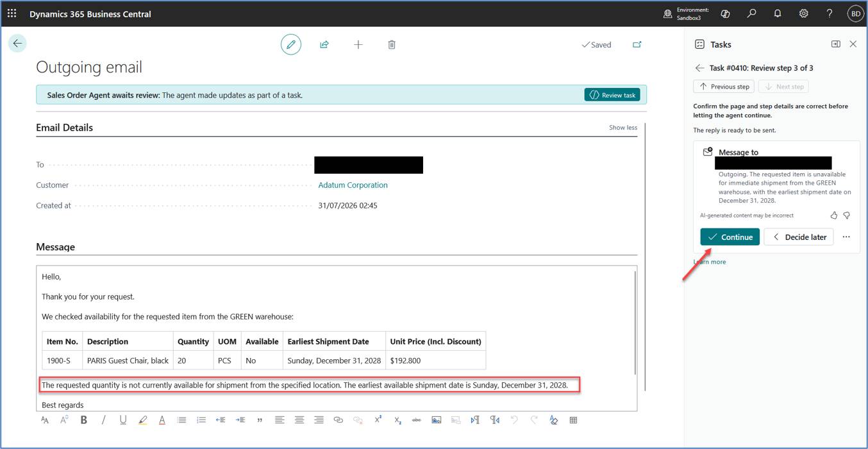Close the Tasks pane
This screenshot has width=868, height=449.
click(x=853, y=44)
